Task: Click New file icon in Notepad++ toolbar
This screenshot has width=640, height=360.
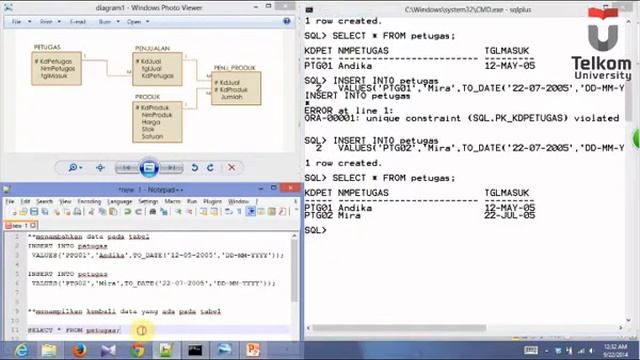Action: click(x=13, y=211)
